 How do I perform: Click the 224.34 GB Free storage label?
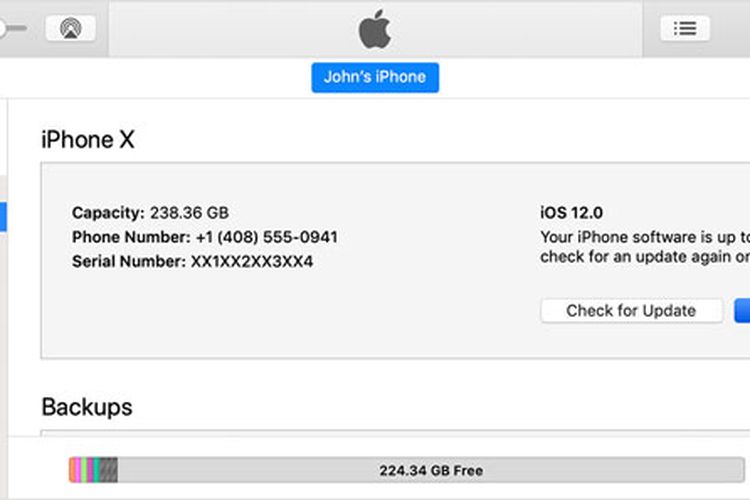(430, 470)
